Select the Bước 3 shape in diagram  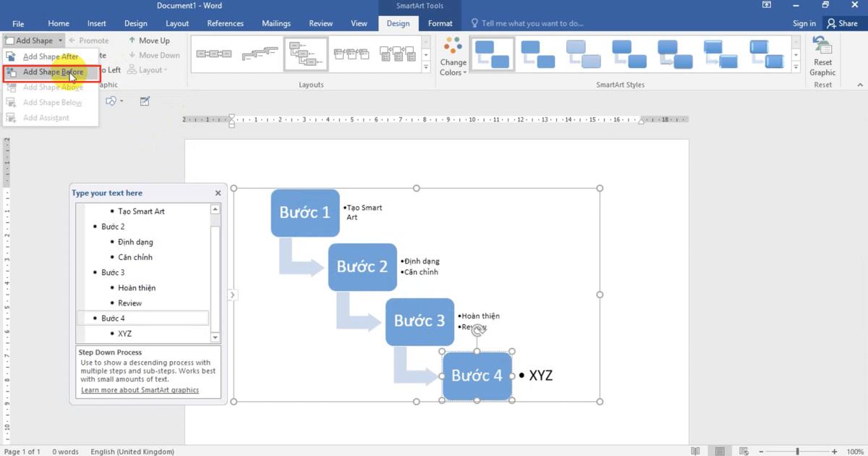pyautogui.click(x=420, y=321)
